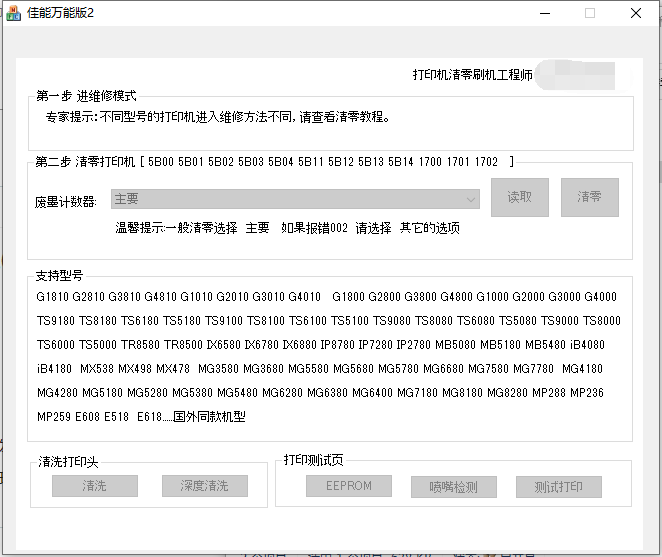Click the 支持型号 group heading
Viewport: 662px width, 557px height.
point(60,275)
